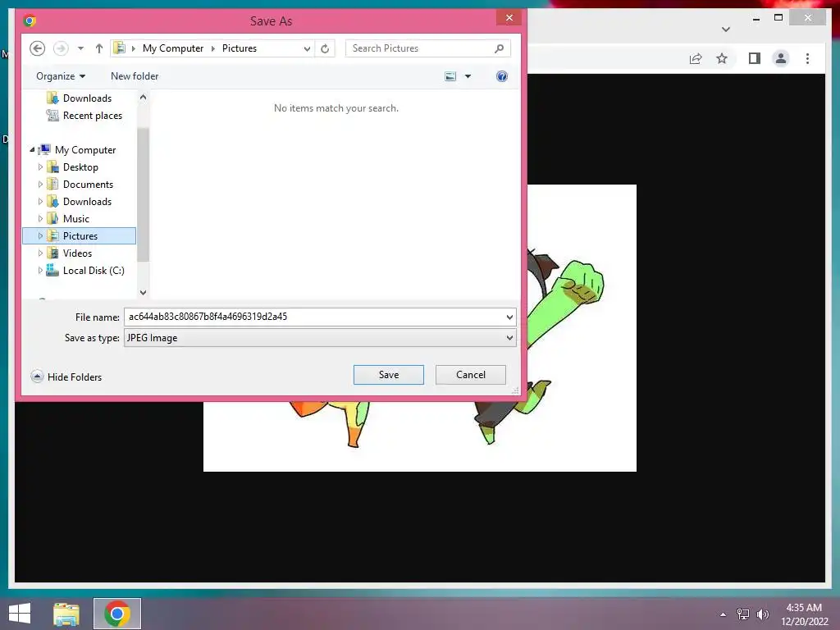Open the volume tray icon
This screenshot has height=630, width=840.
click(x=763, y=614)
